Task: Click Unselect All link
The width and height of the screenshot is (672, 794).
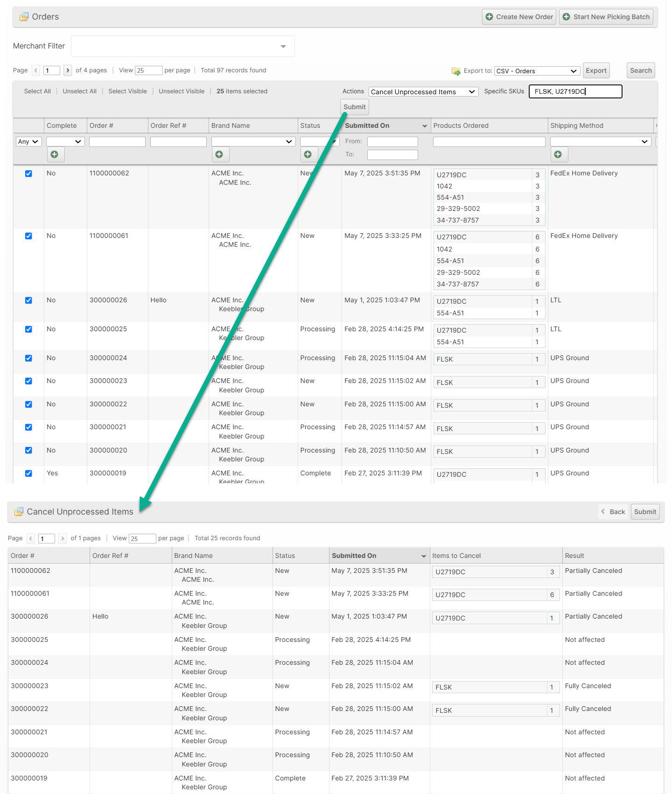Action: tap(80, 91)
